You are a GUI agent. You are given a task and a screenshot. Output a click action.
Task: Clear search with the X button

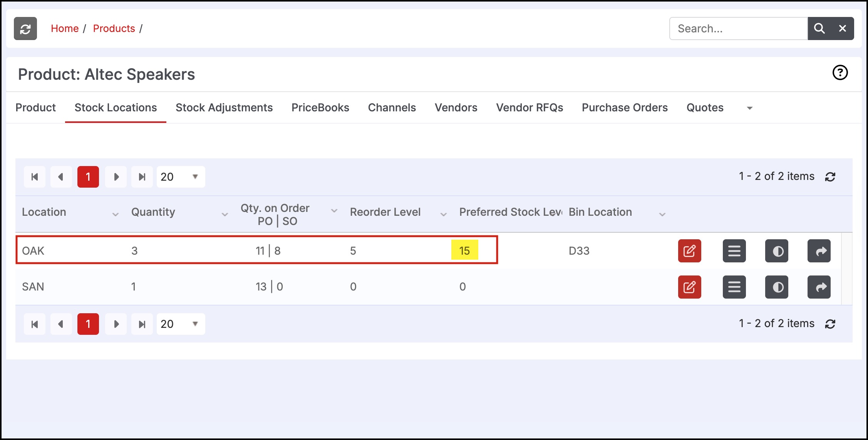pyautogui.click(x=843, y=29)
